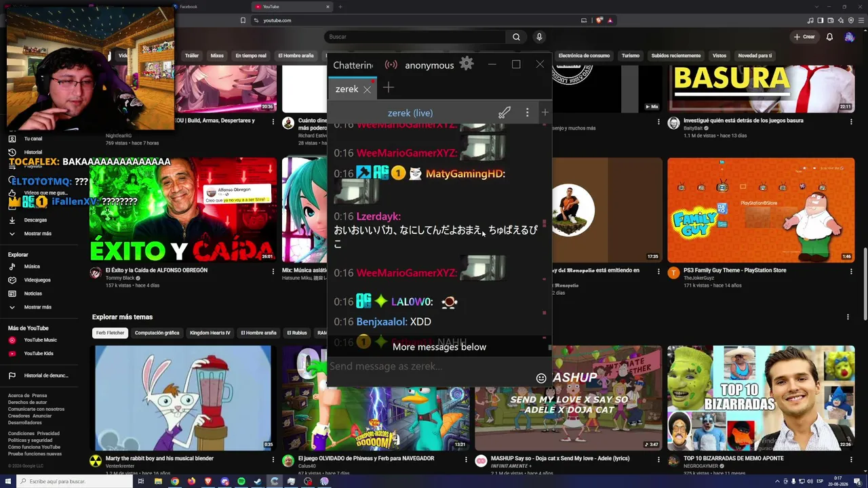The height and width of the screenshot is (488, 868).
Task: Open a new browser tab
Action: tap(340, 7)
